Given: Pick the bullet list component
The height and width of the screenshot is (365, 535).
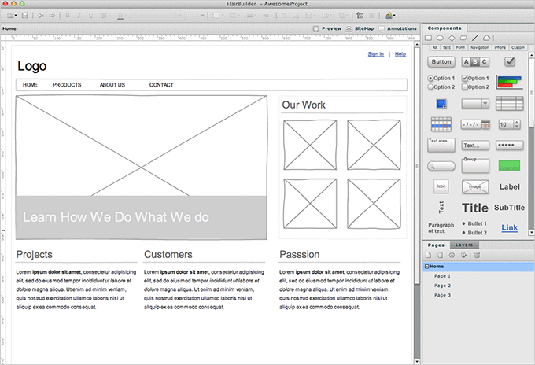Looking at the screenshot, I should click(474, 228).
